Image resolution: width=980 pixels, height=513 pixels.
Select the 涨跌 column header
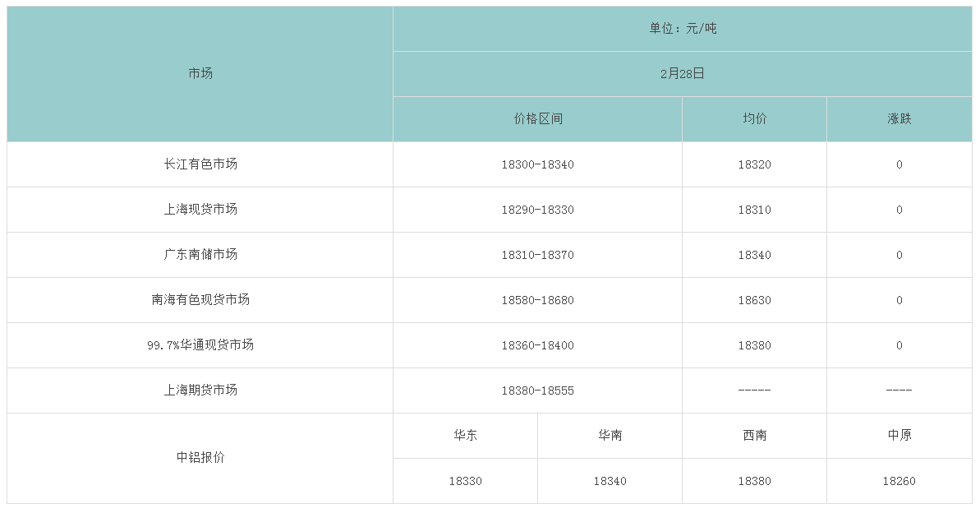[x=899, y=119]
